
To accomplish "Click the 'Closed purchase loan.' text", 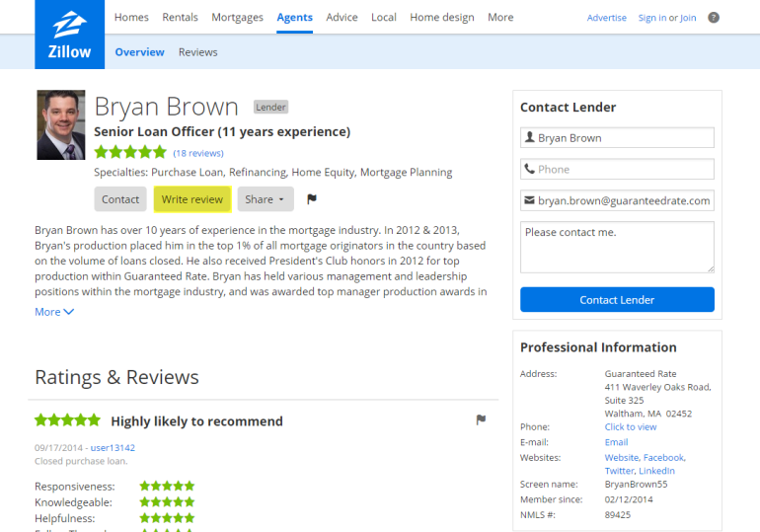I will pos(81,461).
